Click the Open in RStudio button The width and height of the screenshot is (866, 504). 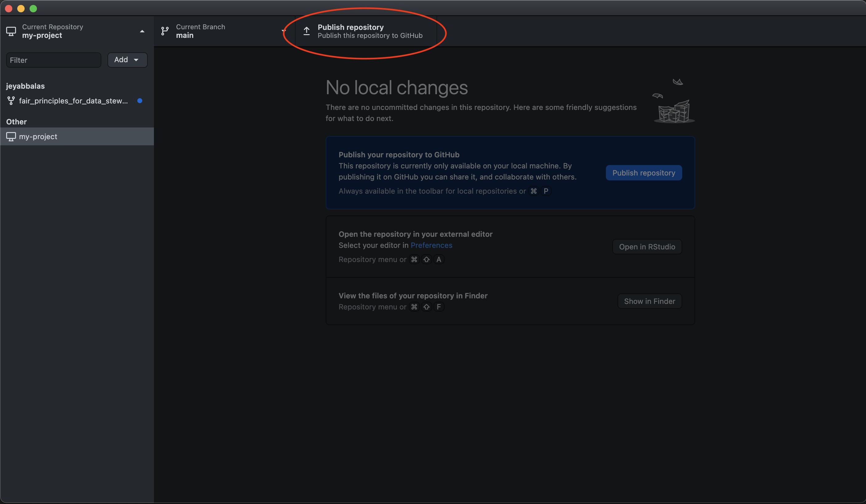(647, 247)
